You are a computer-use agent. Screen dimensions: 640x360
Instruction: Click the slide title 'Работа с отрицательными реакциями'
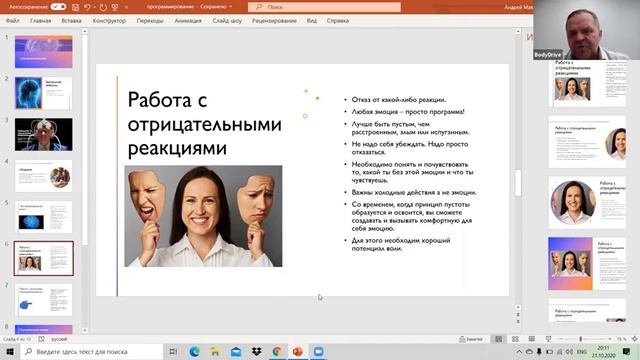click(x=204, y=124)
